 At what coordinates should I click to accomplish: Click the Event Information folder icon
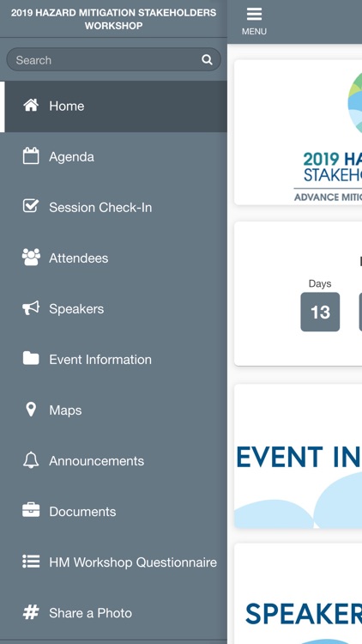(31, 359)
